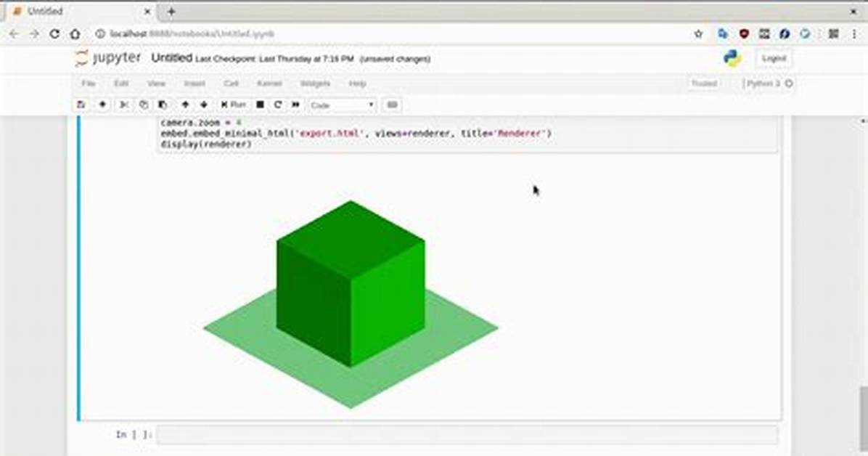Click the kernel idle circle indicator

click(x=790, y=84)
